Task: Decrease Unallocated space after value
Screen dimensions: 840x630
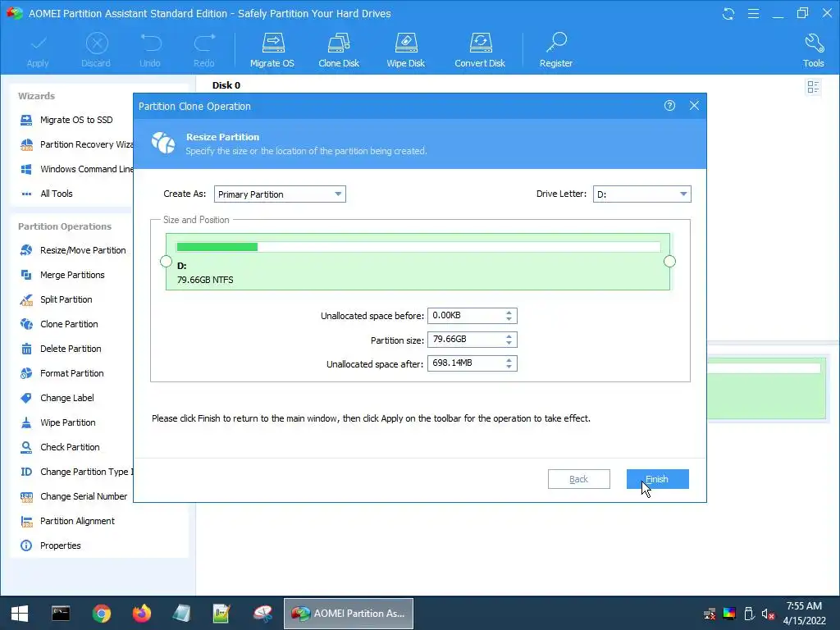Action: (509, 367)
